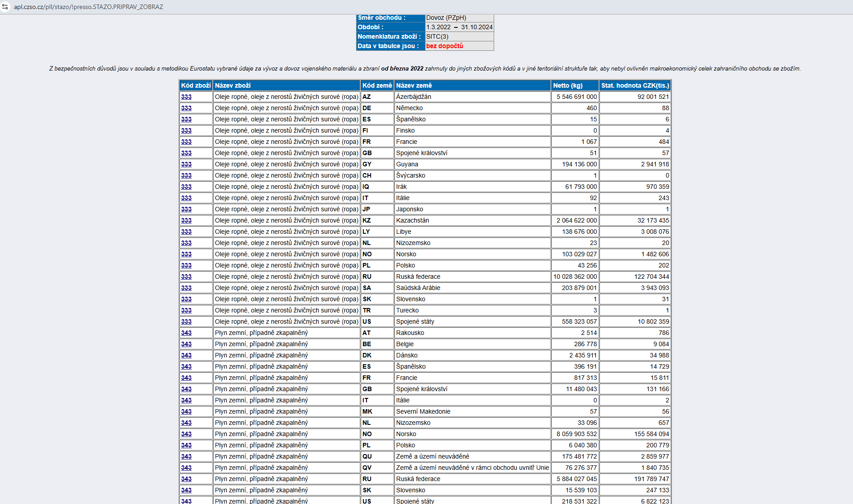Open code 333 link in Japonsko row
Screen dimensions: 853x504
pos(186,209)
